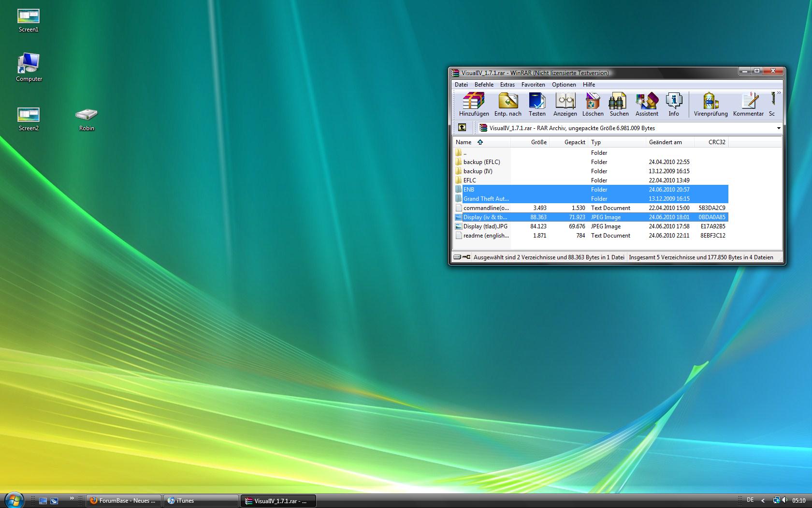Switch to ForumBase taskbar button

pos(124,501)
